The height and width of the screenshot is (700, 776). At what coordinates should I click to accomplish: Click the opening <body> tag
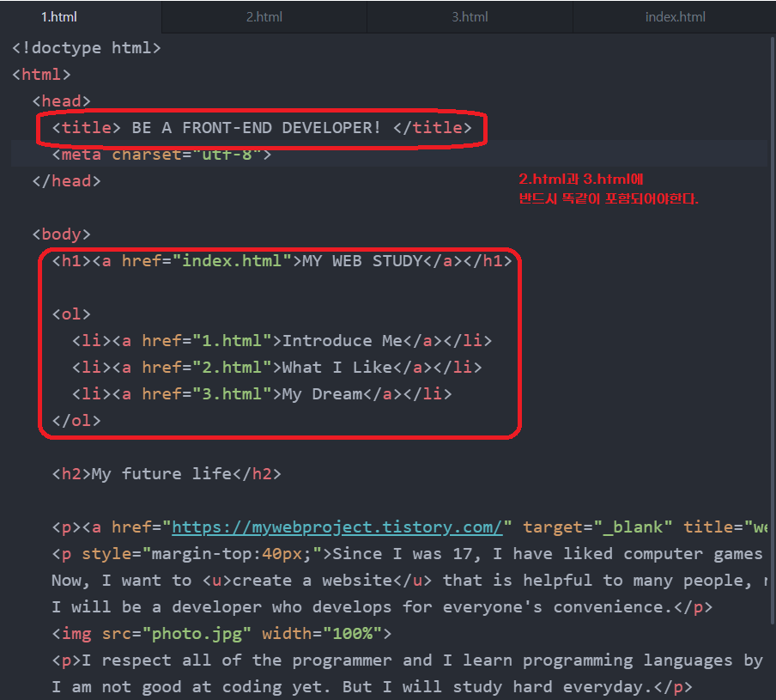[x=61, y=234]
